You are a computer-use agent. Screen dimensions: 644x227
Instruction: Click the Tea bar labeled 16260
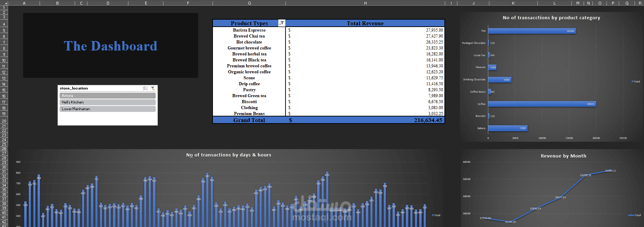click(x=532, y=31)
